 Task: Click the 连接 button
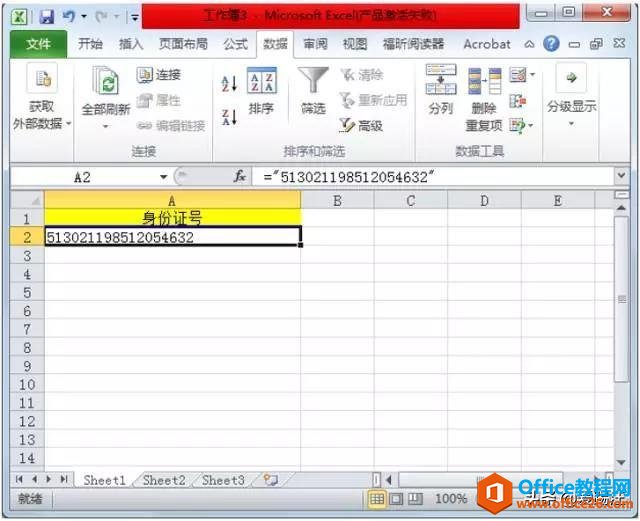(x=158, y=75)
